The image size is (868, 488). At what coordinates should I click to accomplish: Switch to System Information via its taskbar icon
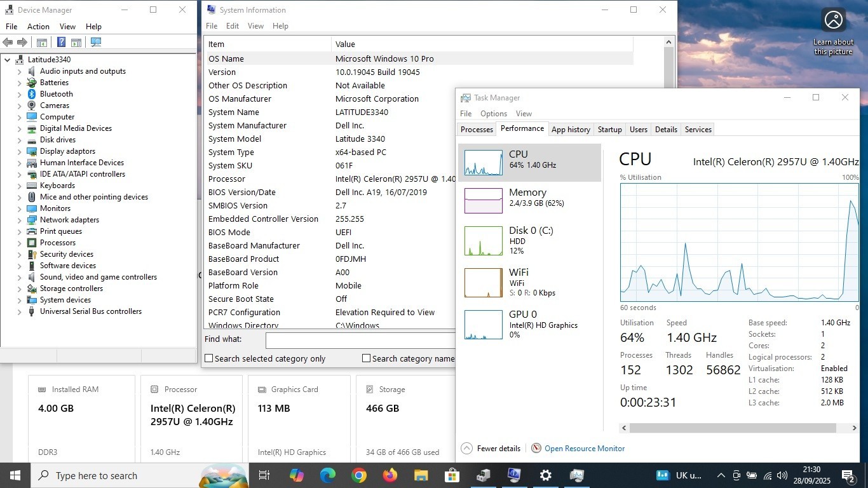[x=514, y=475]
